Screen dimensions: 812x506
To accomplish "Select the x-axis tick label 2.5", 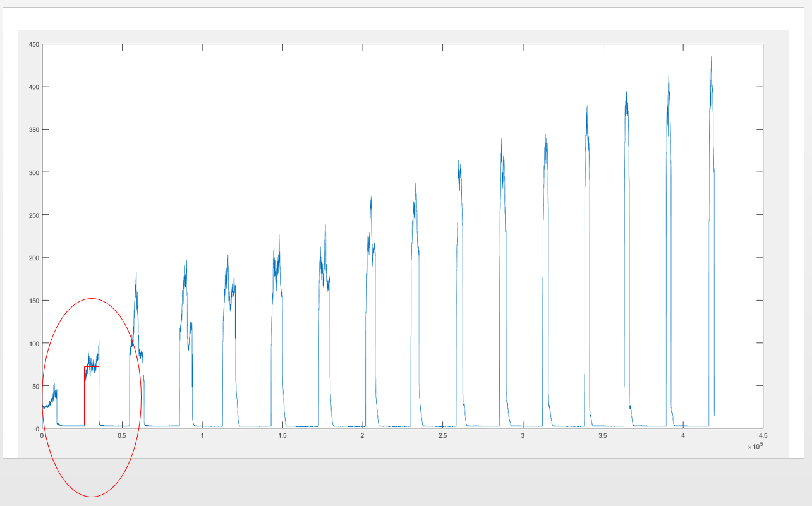I will point(442,437).
